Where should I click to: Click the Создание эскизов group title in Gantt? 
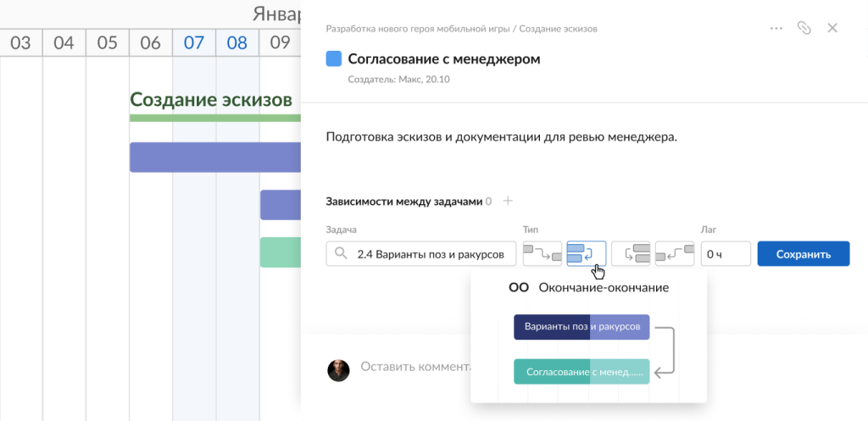(210, 100)
